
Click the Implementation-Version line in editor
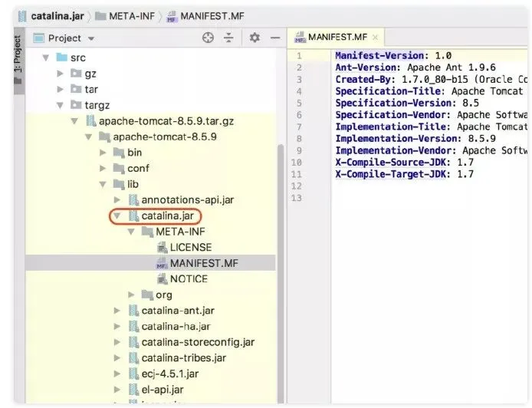[x=415, y=139]
